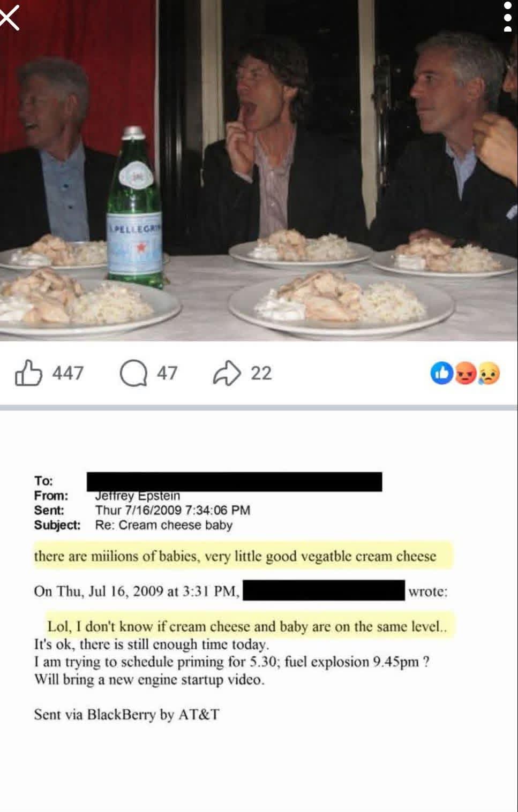Click redacted name before "wrote:"
This screenshot has width=518, height=812.
[324, 590]
